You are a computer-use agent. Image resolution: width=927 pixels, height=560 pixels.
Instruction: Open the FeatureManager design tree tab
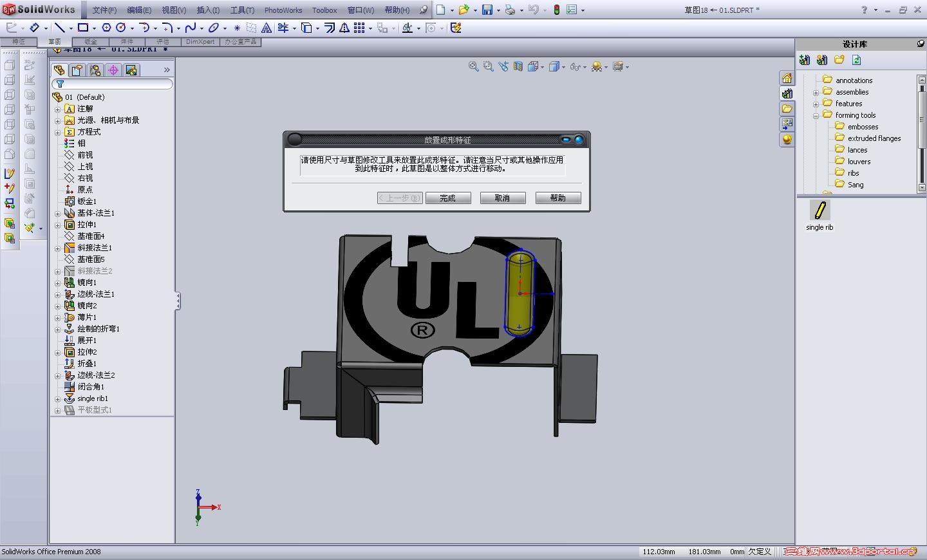(x=59, y=70)
